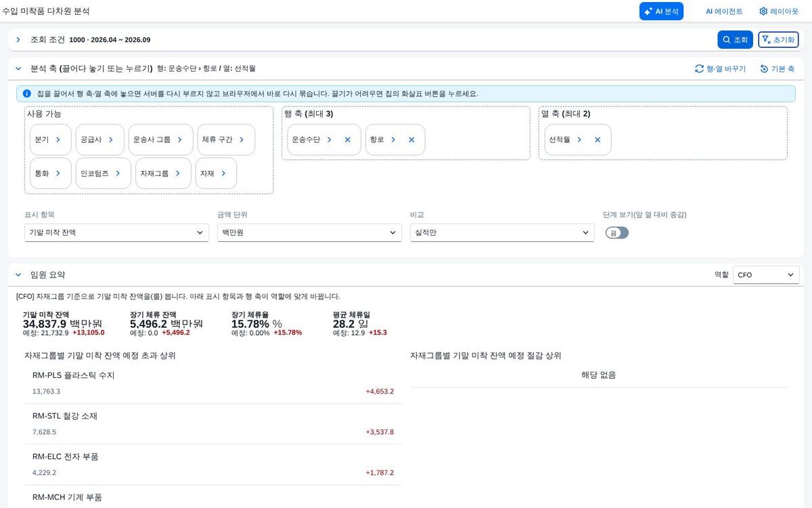Image resolution: width=812 pixels, height=508 pixels.
Task: Click arrow on the 자재 chip
Action: click(223, 173)
